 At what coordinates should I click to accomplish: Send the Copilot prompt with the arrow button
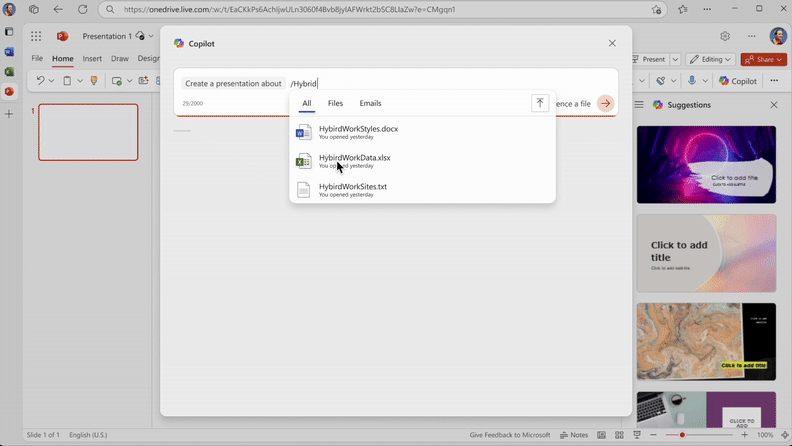[x=606, y=104]
